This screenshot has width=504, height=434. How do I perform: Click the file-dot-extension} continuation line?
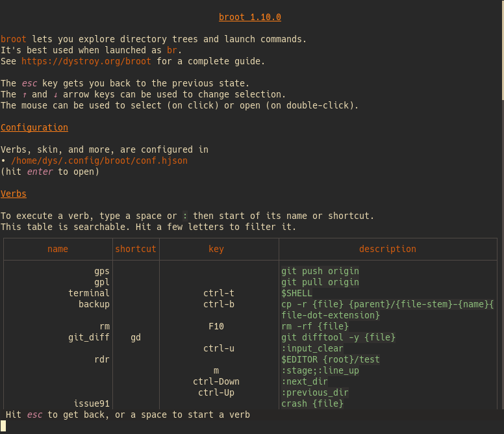point(331,315)
